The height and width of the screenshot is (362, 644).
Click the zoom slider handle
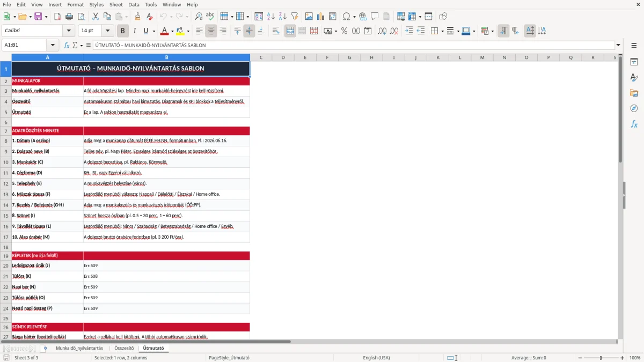point(601,358)
